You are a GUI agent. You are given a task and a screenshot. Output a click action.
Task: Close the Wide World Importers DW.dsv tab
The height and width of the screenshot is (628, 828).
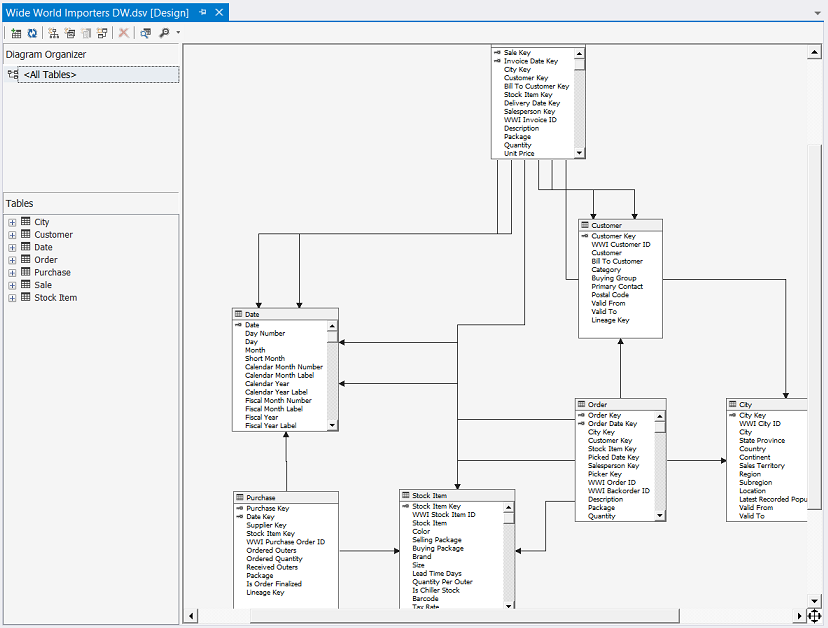tap(219, 12)
